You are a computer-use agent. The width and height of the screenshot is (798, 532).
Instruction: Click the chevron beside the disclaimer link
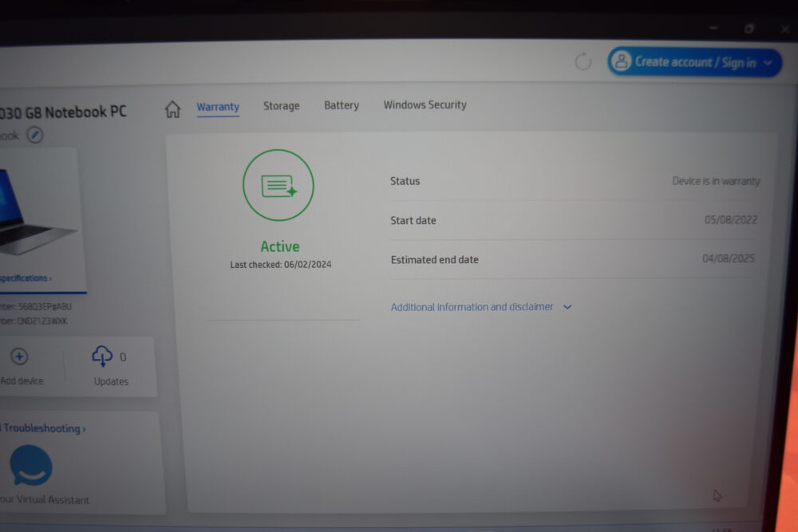(567, 307)
